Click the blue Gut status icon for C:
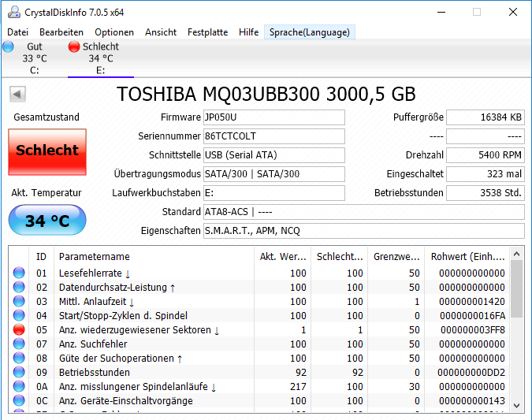Screen dimensions: 532x420 (x=8, y=46)
